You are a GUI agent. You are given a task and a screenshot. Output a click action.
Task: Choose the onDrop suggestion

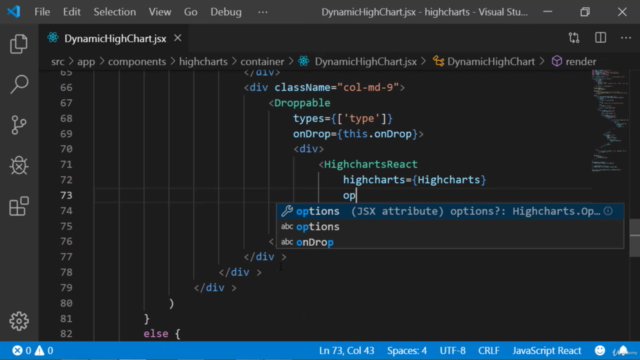click(450, 242)
